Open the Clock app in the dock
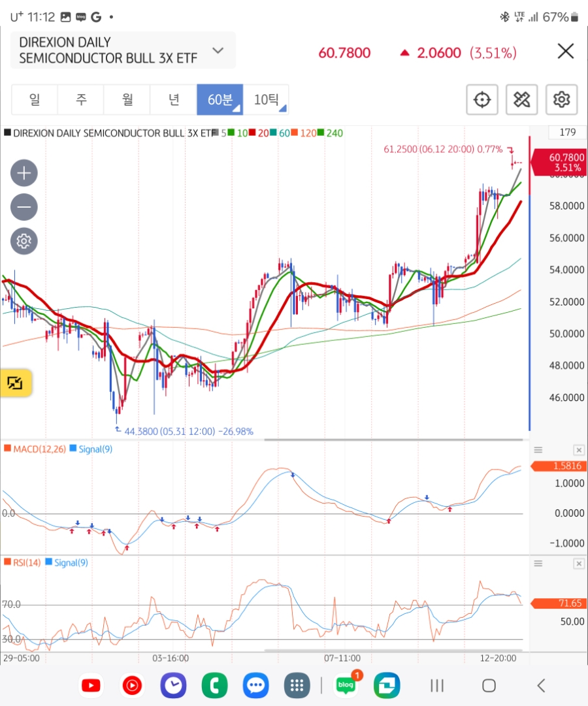Image resolution: width=588 pixels, height=706 pixels. point(174,685)
